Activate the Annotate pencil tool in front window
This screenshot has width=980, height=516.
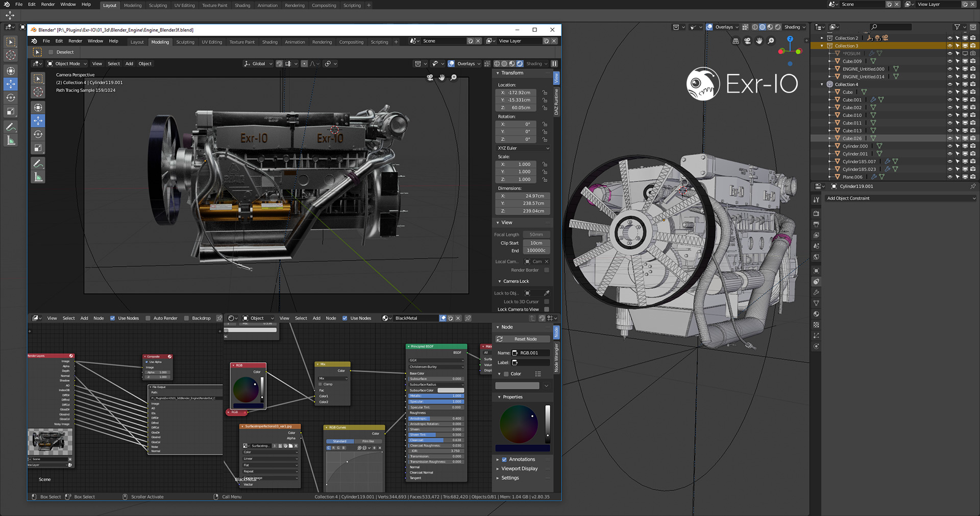(x=38, y=163)
